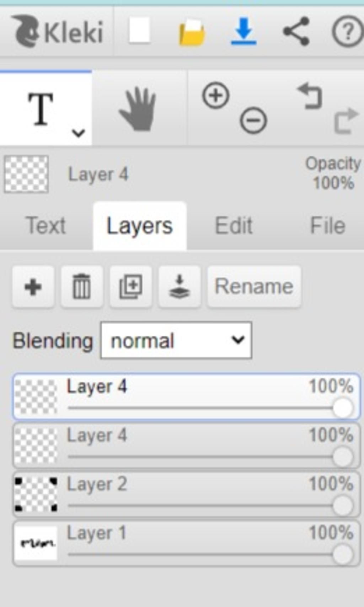This screenshot has height=607, width=364.
Task: Click the Layer 2 opacity slider handle
Action: pos(343,506)
